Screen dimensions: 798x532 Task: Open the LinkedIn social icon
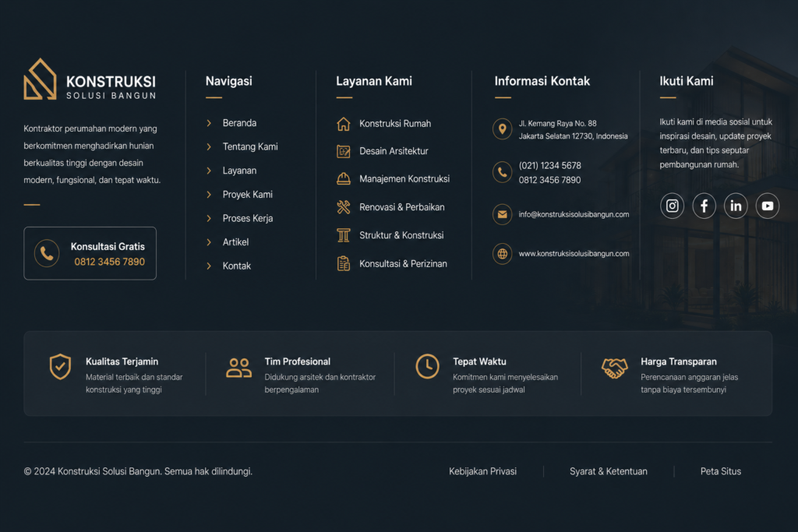click(736, 206)
